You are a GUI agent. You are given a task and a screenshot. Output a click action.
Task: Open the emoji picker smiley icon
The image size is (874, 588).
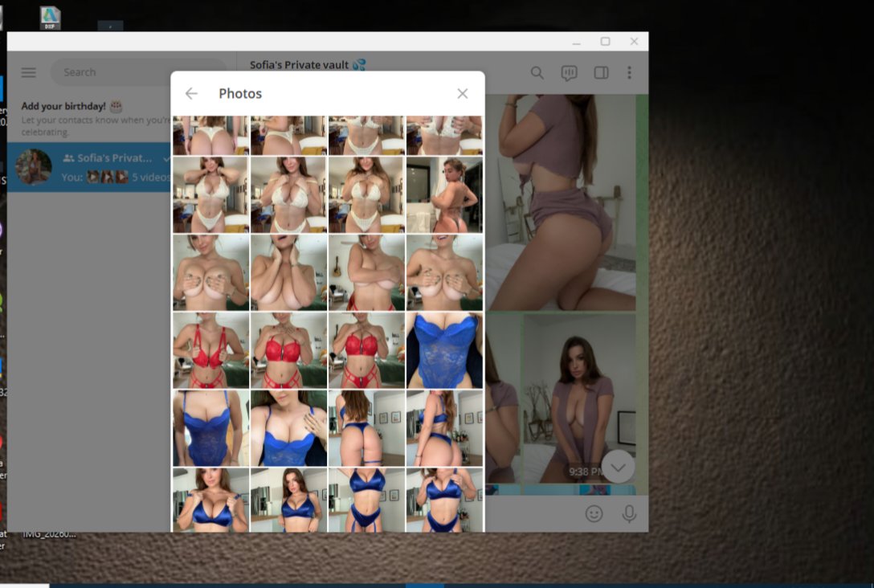coord(594,513)
